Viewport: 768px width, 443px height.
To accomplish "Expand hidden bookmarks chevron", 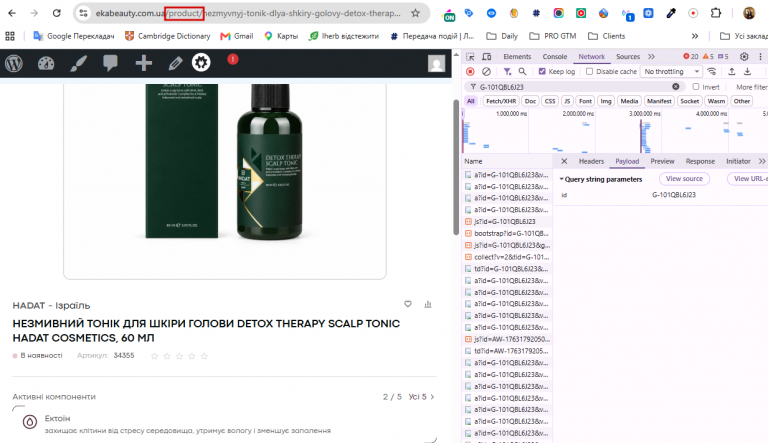I will click(695, 36).
